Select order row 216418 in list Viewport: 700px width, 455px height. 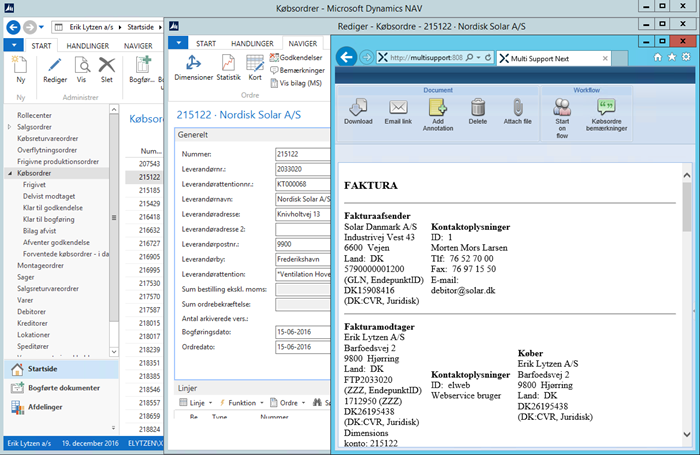144,217
